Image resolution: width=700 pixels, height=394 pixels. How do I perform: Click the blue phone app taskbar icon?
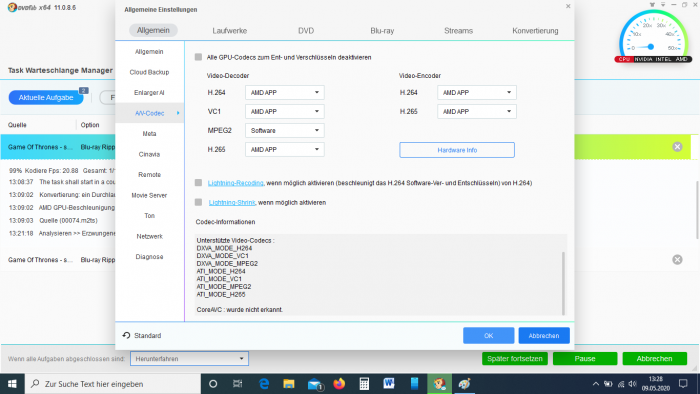coord(414,384)
